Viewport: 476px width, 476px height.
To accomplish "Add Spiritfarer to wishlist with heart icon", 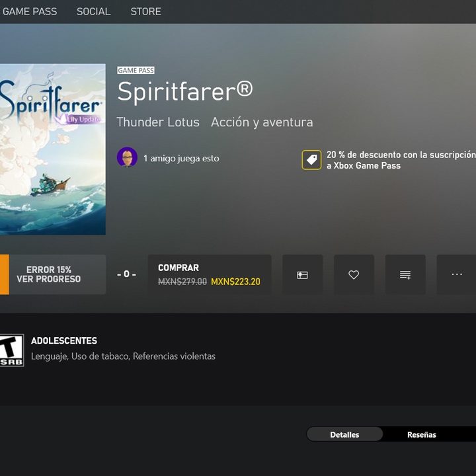I will tap(354, 274).
